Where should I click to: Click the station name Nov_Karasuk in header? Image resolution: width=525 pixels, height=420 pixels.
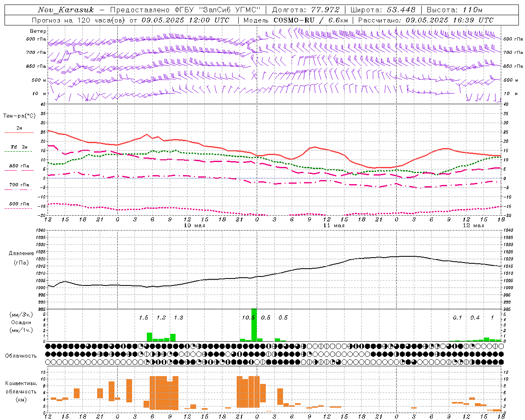(x=66, y=10)
